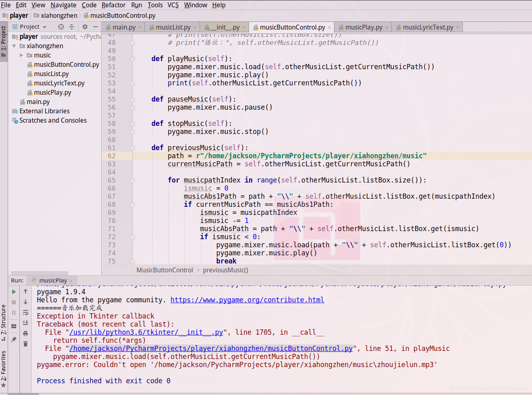The height and width of the screenshot is (395, 532).
Task: Toggle soft-wrap in the run console
Action: [25, 312]
